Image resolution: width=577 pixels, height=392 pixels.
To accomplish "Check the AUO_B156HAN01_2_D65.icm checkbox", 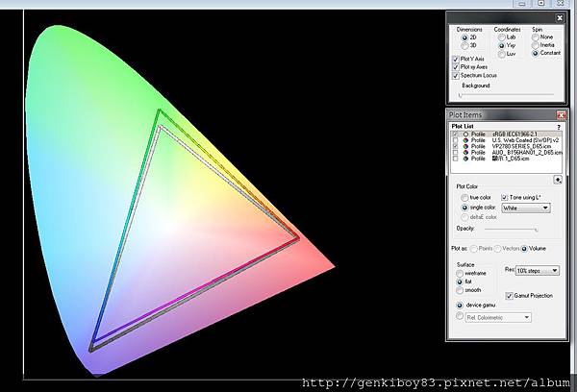I will pyautogui.click(x=455, y=152).
